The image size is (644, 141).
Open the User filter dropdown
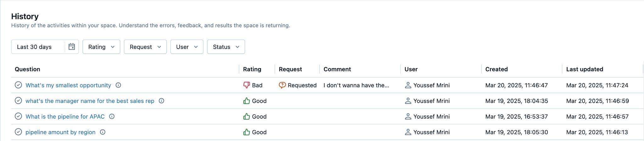pos(187,47)
